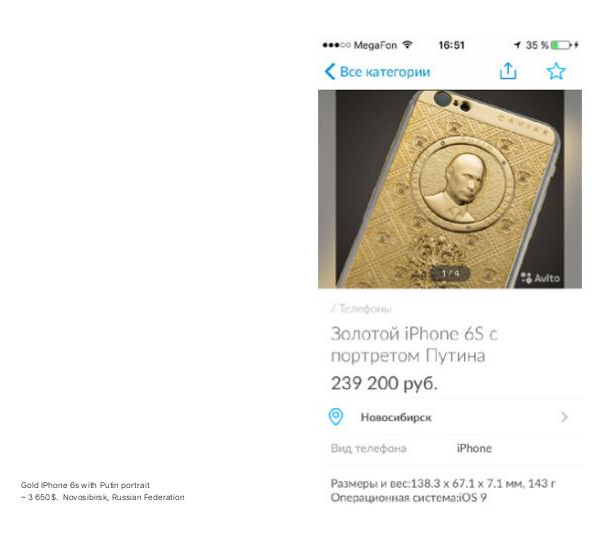Click the location pin icon

click(336, 417)
